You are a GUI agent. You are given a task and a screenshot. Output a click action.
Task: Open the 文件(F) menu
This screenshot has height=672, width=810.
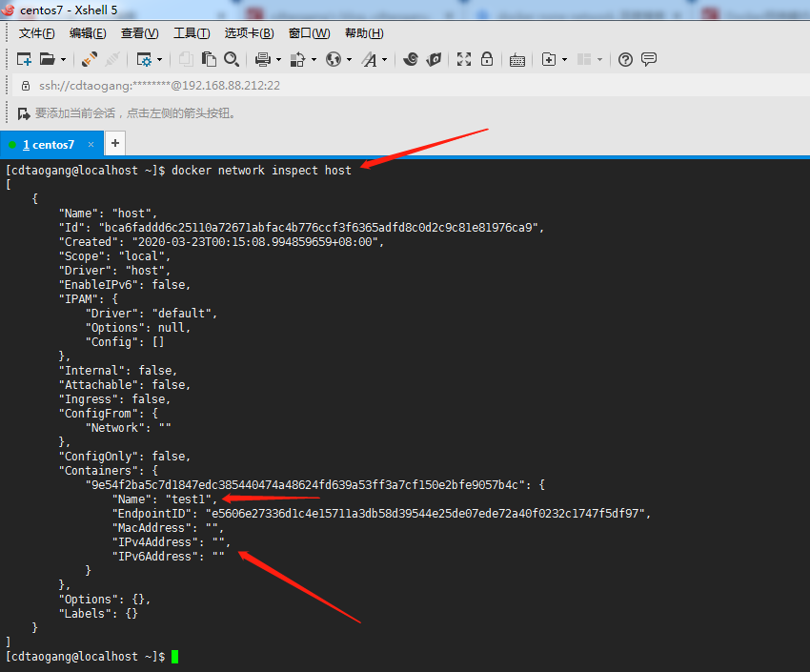36,33
